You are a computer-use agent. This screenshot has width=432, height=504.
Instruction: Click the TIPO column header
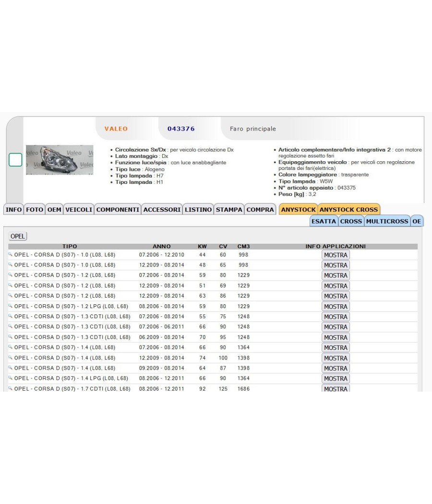pos(70,246)
